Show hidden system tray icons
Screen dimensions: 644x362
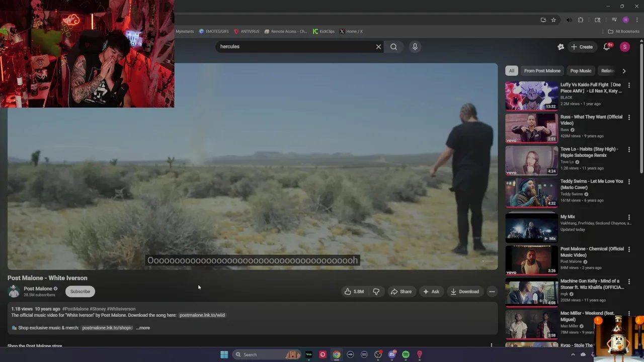pyautogui.click(x=573, y=354)
